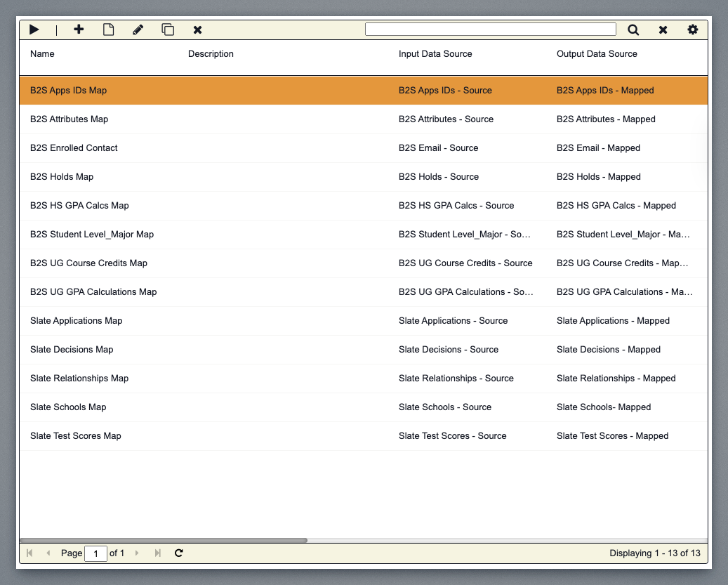Click the Description column header
Screen dimensions: 728x585
click(211, 54)
